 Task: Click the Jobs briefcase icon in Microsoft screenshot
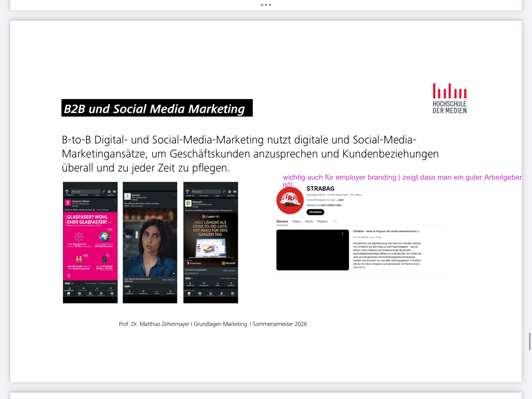coord(233,293)
